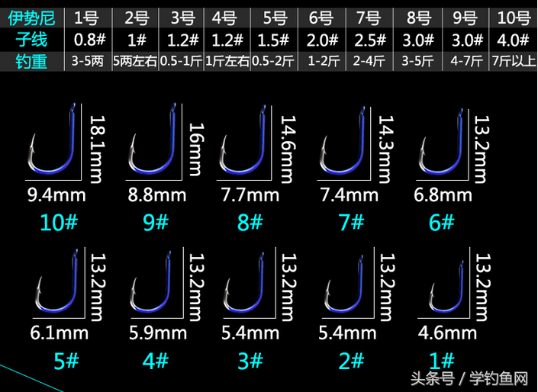Select the 6.8mm width label
Viewport: 538px width, 392px height.
click(x=443, y=195)
